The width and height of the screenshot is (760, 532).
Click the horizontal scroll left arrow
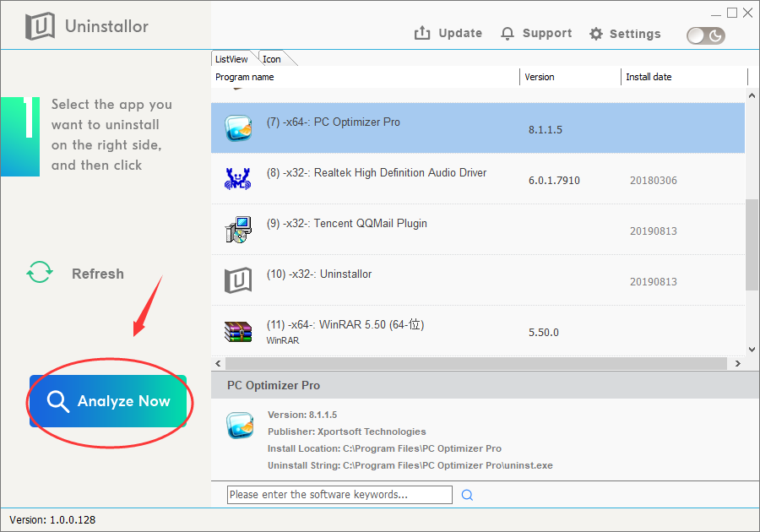[x=218, y=363]
